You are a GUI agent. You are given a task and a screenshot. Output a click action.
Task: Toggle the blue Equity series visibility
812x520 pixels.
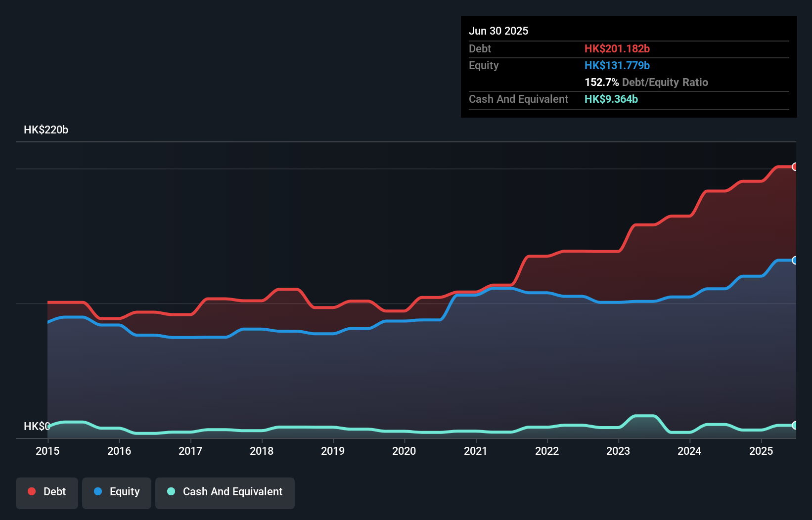tap(116, 492)
